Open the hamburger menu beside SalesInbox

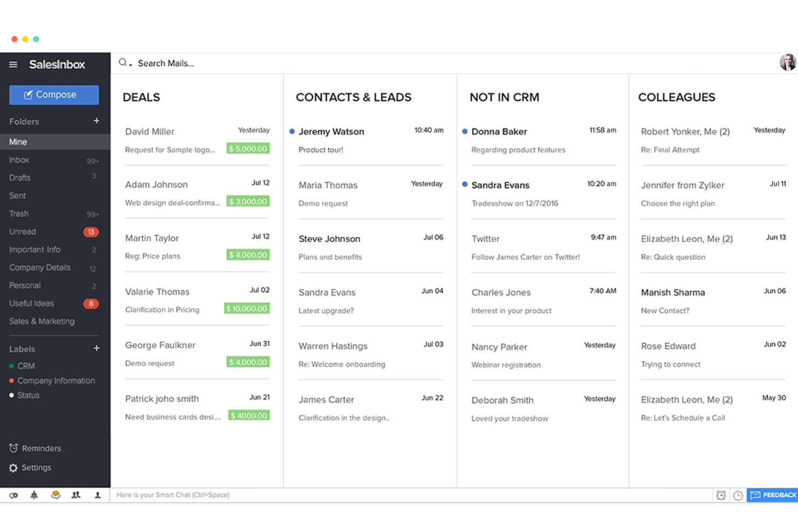[13, 65]
